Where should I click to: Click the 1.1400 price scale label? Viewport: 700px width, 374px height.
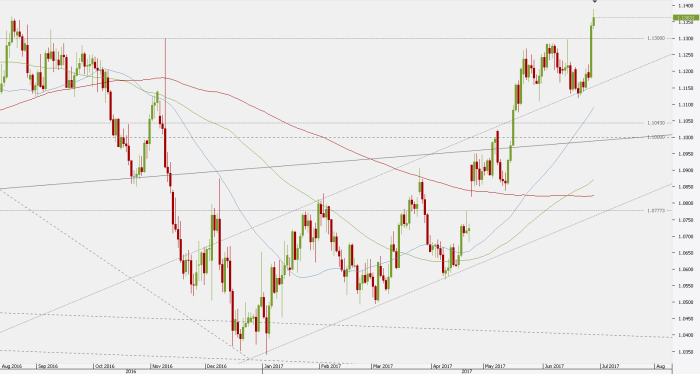[x=685, y=6]
